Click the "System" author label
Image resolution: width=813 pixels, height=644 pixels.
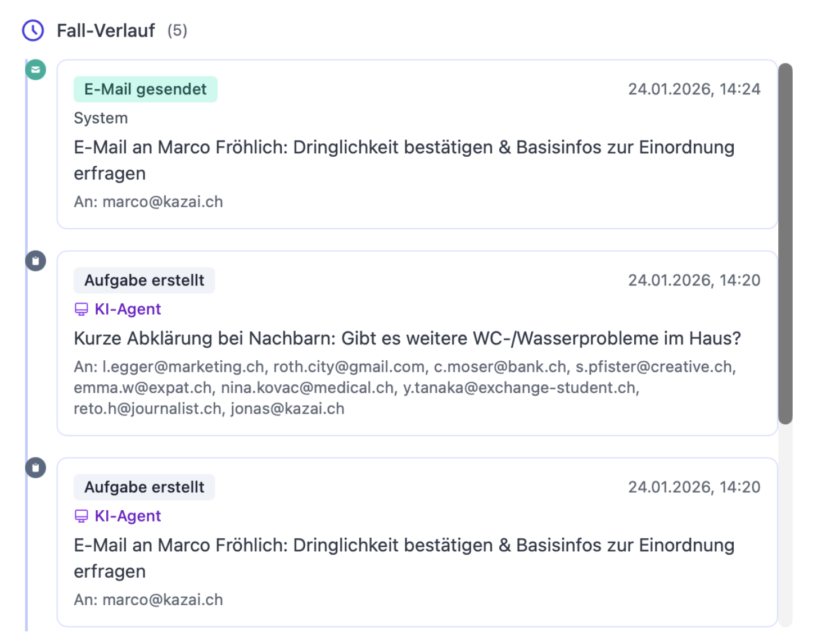(101, 118)
